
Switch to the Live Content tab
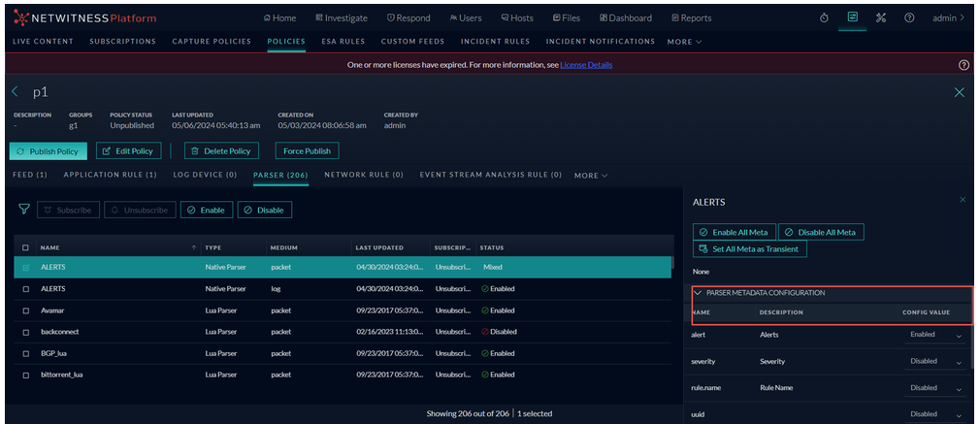(43, 42)
